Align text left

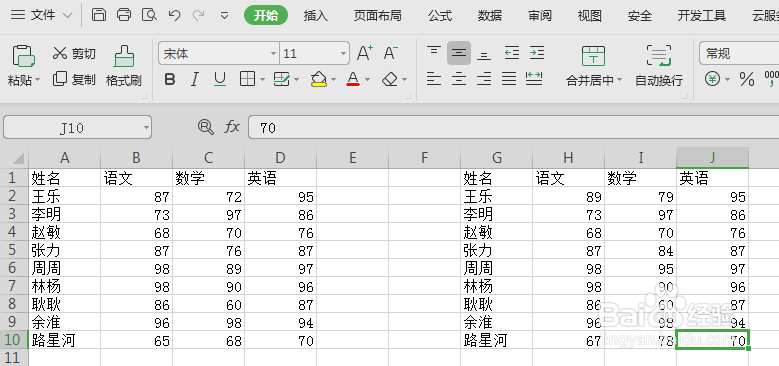434,78
